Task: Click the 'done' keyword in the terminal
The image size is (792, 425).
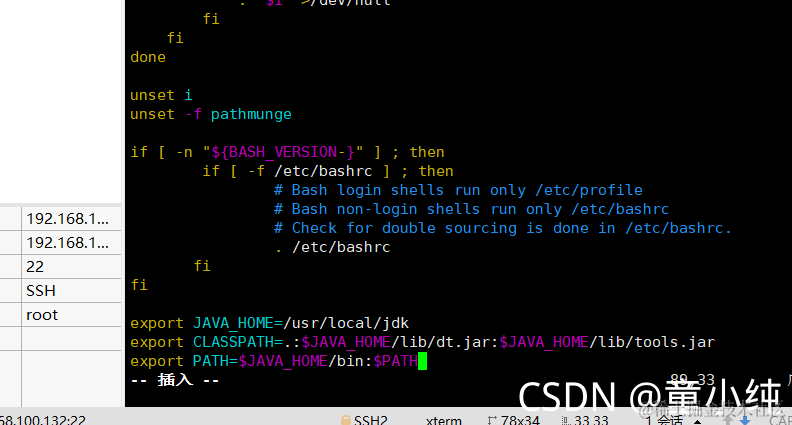Action: (x=148, y=57)
